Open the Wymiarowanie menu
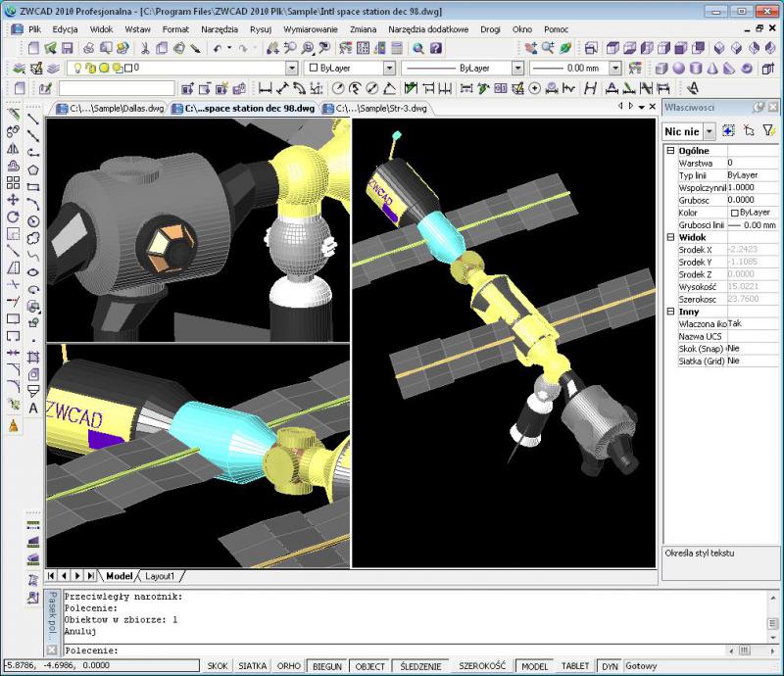This screenshot has width=784, height=676. pos(311,29)
